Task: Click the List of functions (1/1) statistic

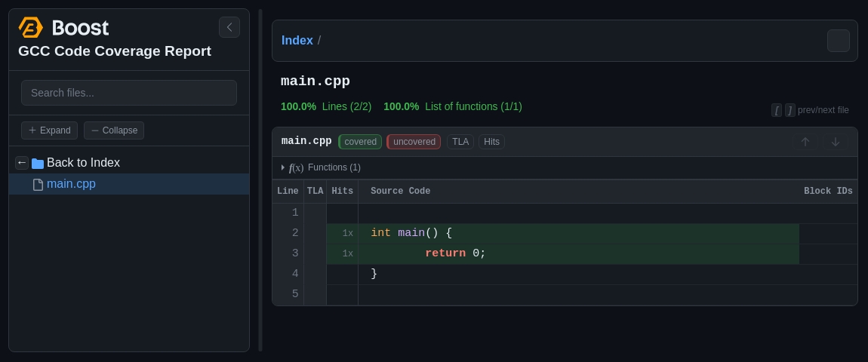Action: (x=453, y=107)
